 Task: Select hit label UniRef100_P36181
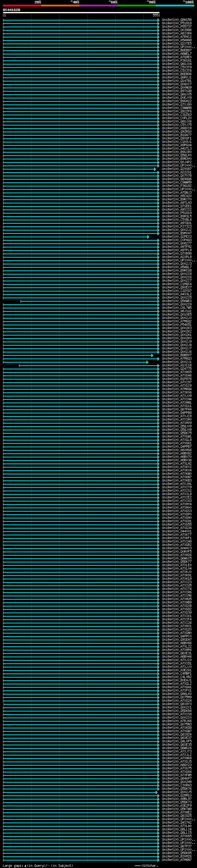pos(177,60)
